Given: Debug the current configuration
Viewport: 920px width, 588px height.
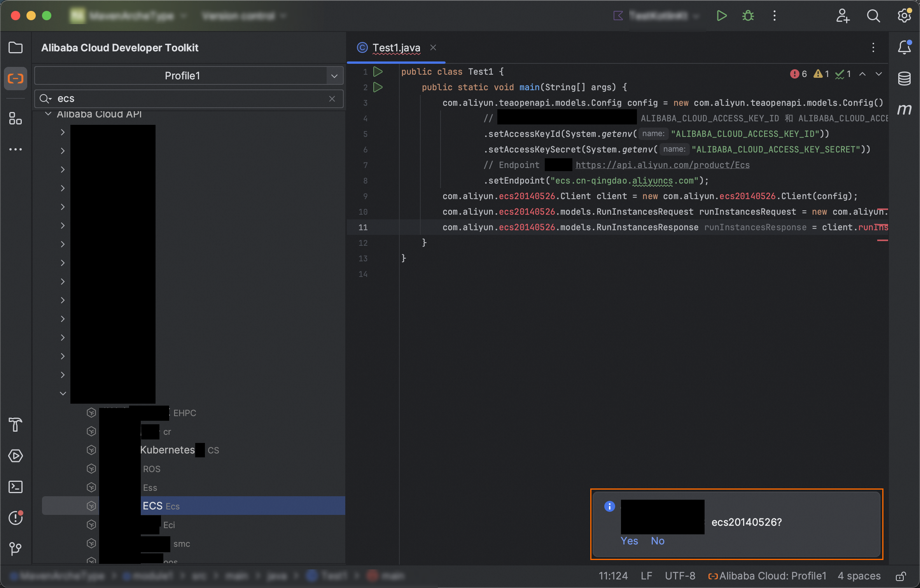Looking at the screenshot, I should [748, 16].
